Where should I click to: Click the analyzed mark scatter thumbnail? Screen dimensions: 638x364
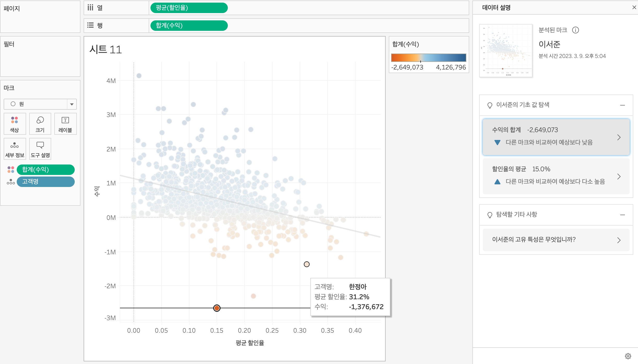pos(506,51)
